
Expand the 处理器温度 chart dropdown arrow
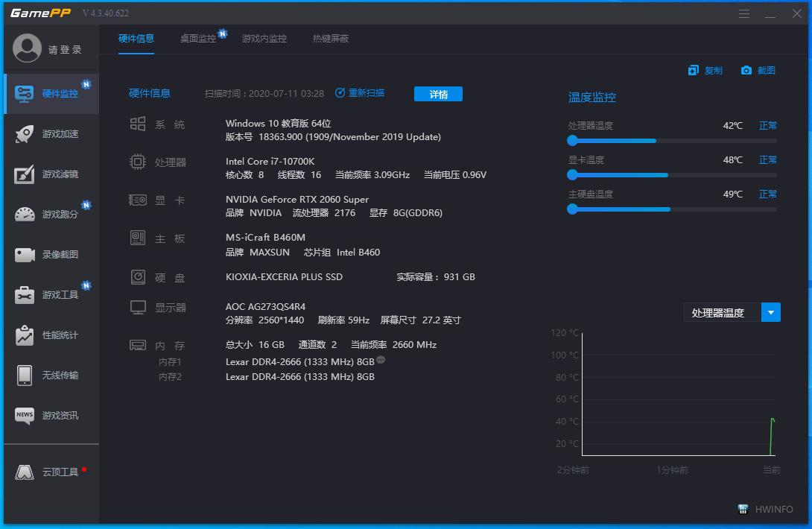[770, 313]
